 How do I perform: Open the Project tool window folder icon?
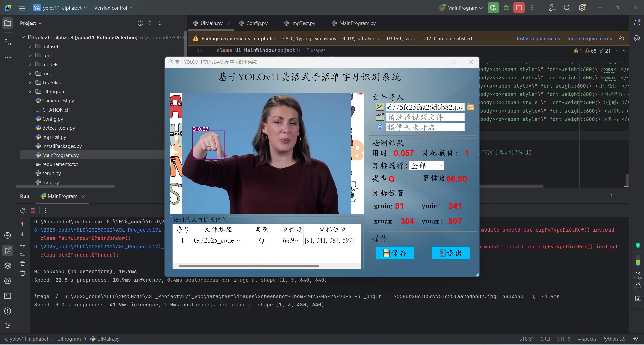click(x=8, y=23)
